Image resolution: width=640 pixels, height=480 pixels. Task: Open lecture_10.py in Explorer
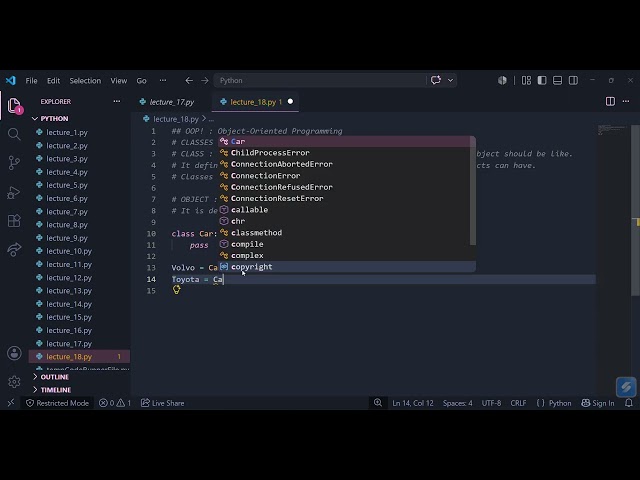(80, 251)
